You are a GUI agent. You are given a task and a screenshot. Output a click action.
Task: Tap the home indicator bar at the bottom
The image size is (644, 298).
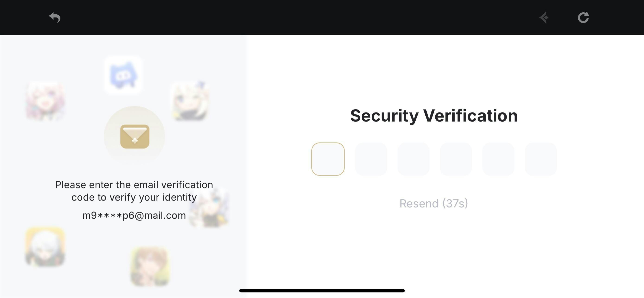pyautogui.click(x=322, y=291)
